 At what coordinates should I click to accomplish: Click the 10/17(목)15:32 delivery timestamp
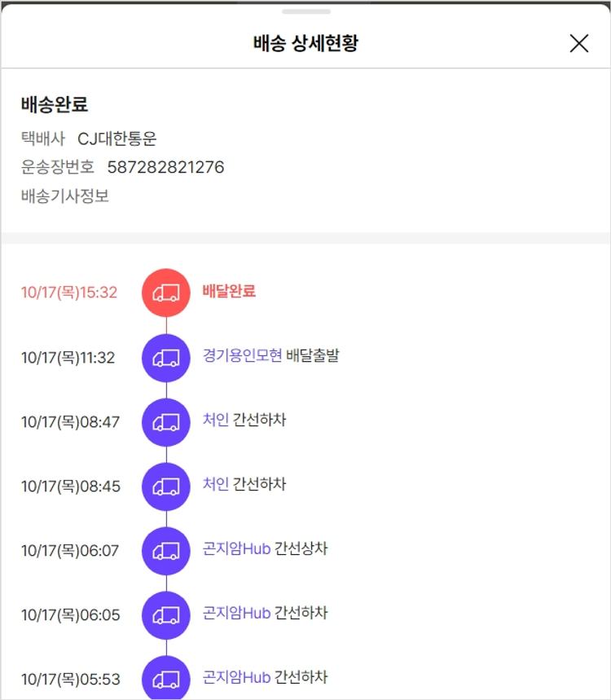[69, 293]
